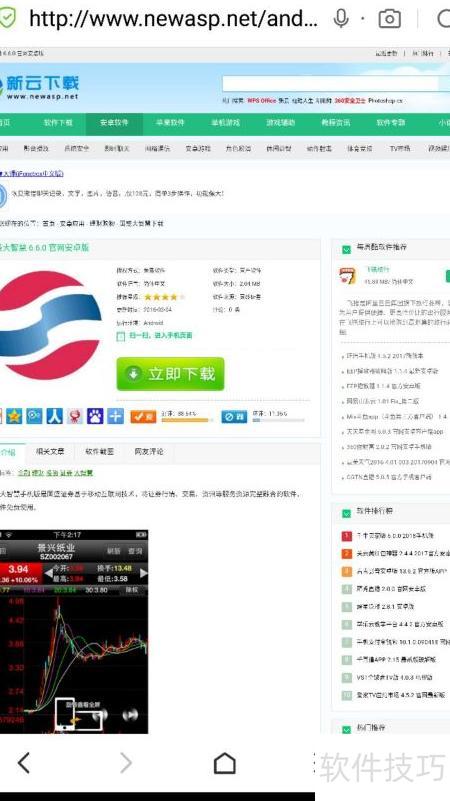Viewport: 450px width, 801px height.
Task: Switch to the 软件截图 tab
Action: 100,452
